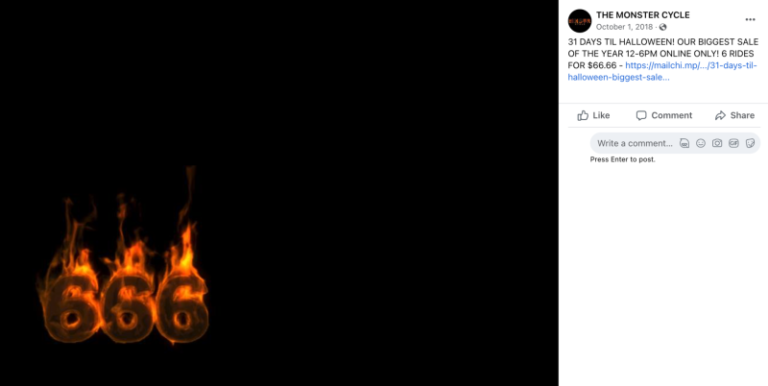Insert an avatar sticker in comment
The width and height of the screenshot is (768, 386).
coord(684,143)
